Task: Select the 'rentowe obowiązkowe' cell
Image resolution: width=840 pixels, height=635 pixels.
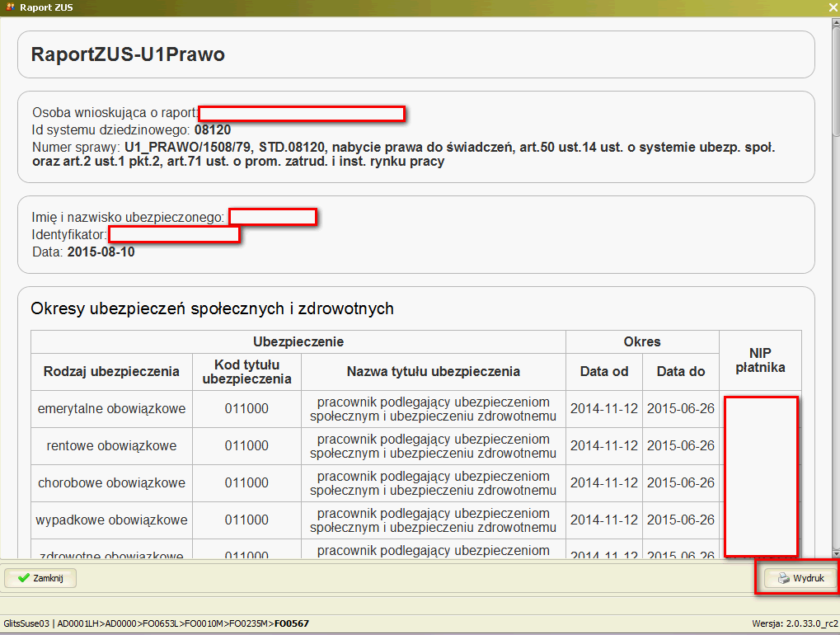Action: [111, 446]
